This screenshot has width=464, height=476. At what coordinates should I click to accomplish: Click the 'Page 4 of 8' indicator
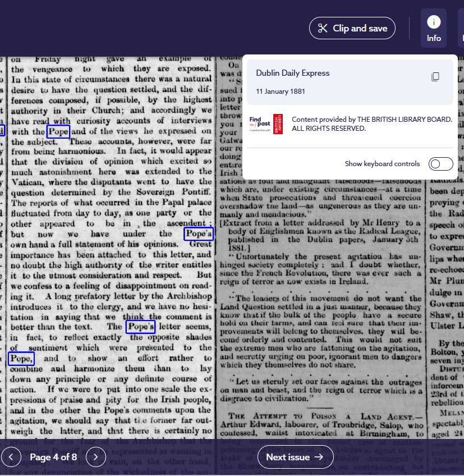[53, 457]
